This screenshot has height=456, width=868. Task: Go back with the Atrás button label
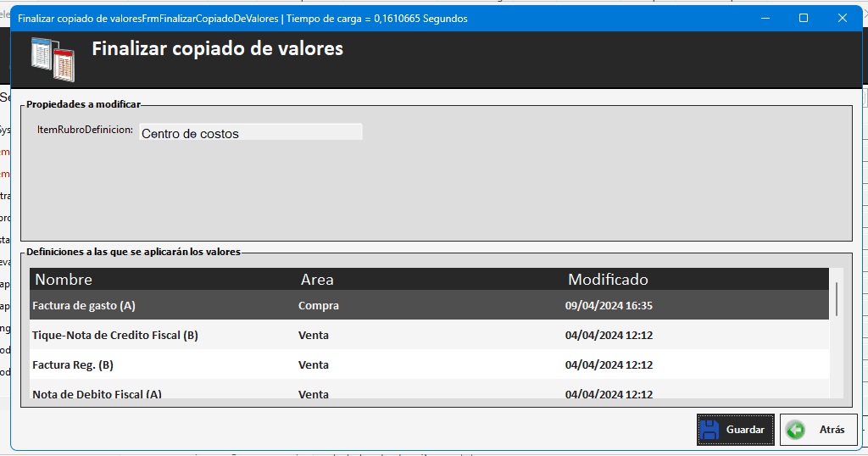pos(832,430)
